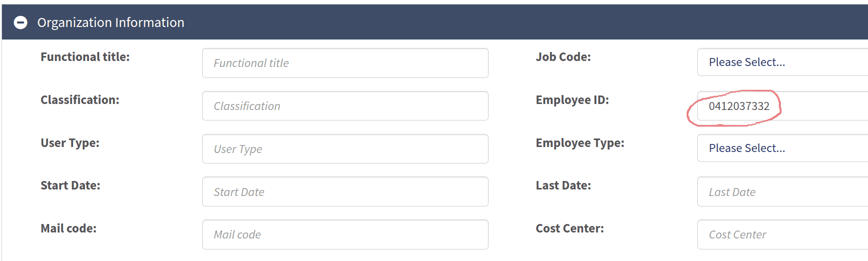Viewport: 868px width, 261px height.
Task: Click the Start Date input field
Action: [x=345, y=192]
